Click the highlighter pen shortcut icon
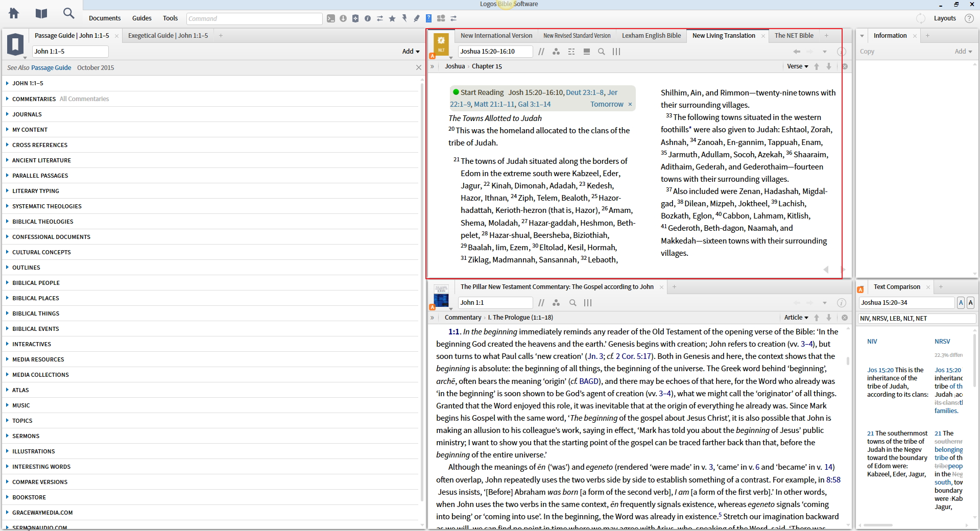Viewport: 980px width, 531px height. click(417, 18)
